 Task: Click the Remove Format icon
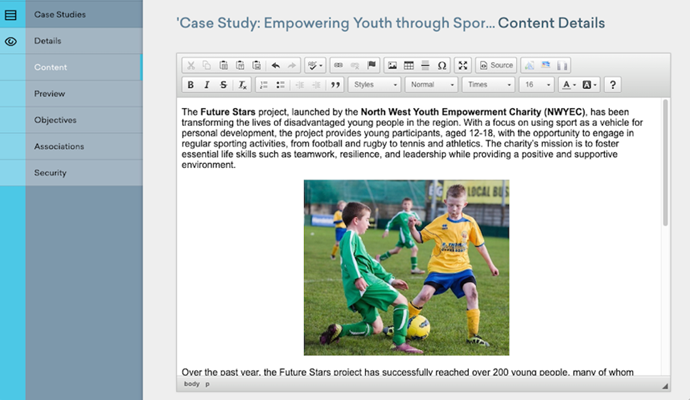coord(242,84)
